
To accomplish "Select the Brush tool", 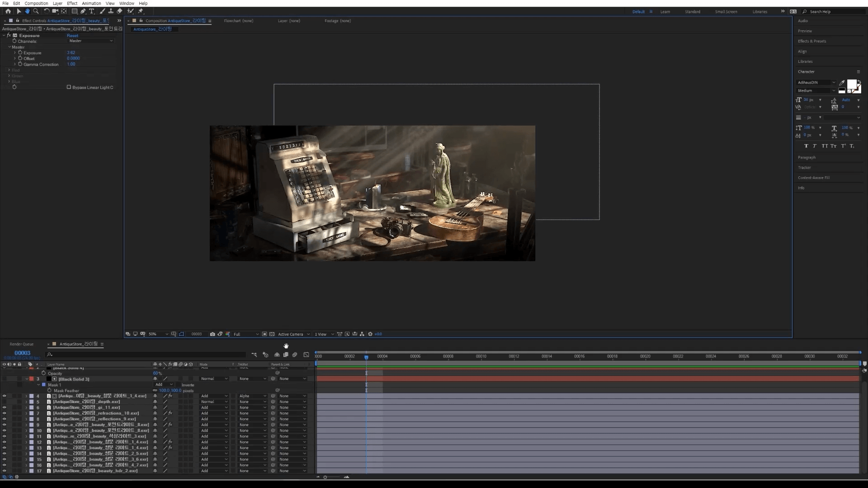I will 102,11.
